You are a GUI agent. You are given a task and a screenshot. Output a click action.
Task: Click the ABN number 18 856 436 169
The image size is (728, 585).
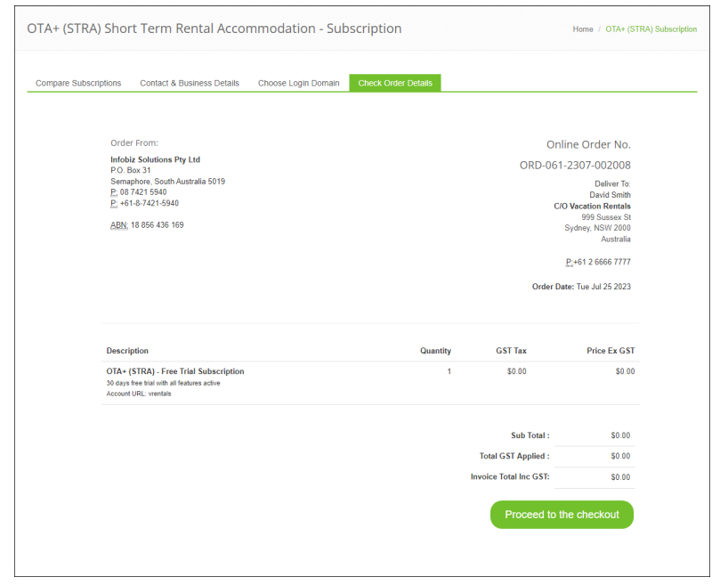coord(157,225)
